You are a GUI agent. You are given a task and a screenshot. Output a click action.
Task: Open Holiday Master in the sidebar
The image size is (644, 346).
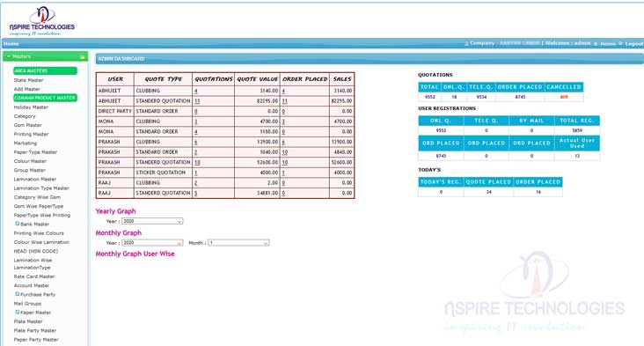(31, 107)
